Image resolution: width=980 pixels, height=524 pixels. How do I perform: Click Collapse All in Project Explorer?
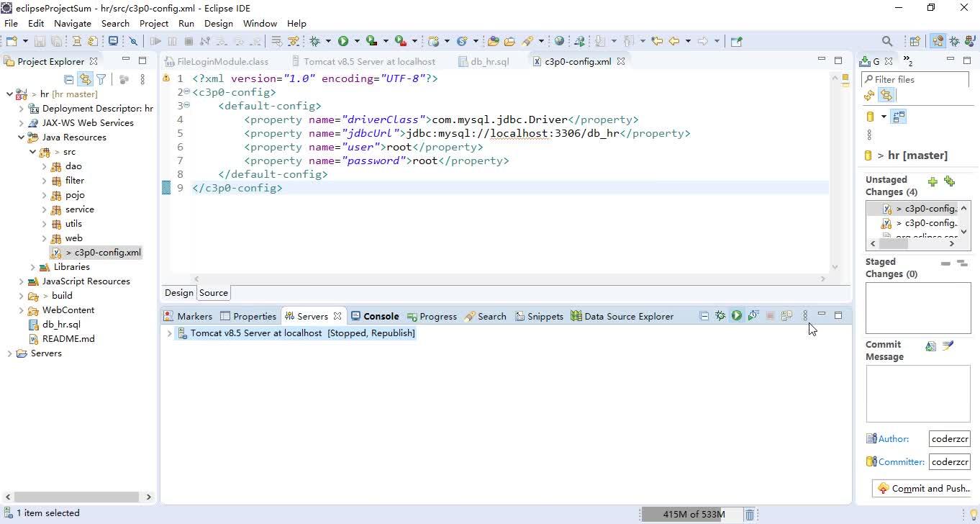(x=69, y=79)
